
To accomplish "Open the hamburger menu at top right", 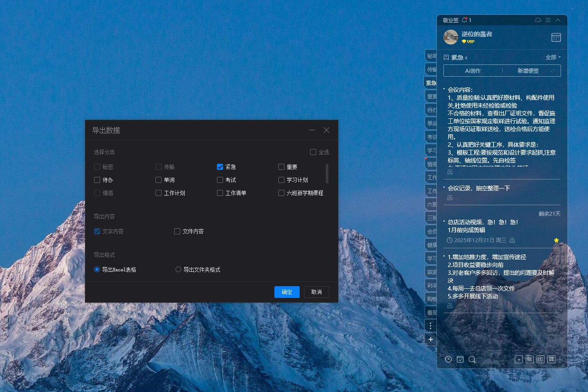I will click(x=548, y=20).
